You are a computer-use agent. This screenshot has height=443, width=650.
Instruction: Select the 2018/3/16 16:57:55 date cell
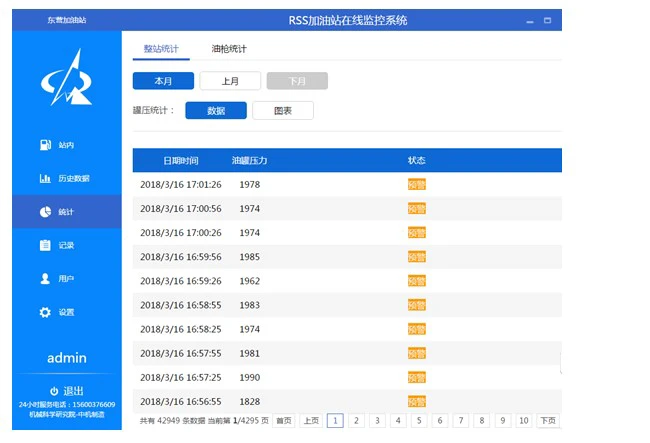point(181,353)
